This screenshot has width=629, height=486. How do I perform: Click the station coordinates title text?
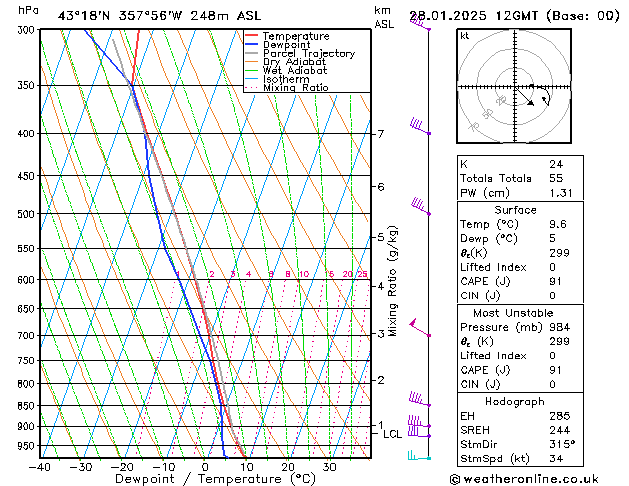pos(159,16)
